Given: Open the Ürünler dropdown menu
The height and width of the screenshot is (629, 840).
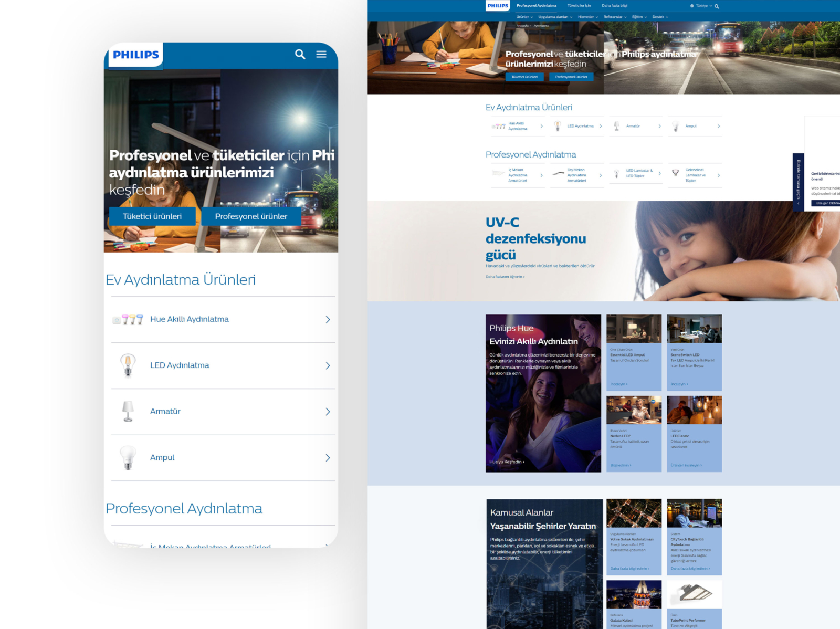Looking at the screenshot, I should [x=524, y=17].
